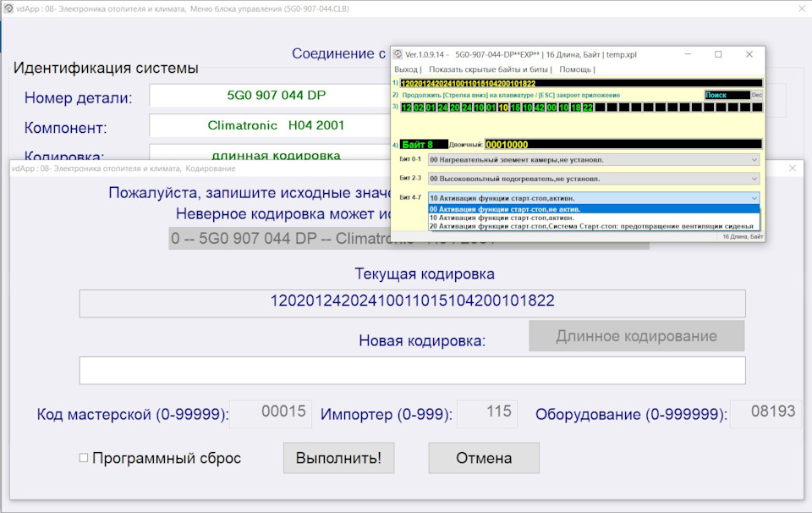Image resolution: width=812 pixels, height=513 pixels.
Task: Click the Текущая кодировка heading
Action: coord(425,274)
